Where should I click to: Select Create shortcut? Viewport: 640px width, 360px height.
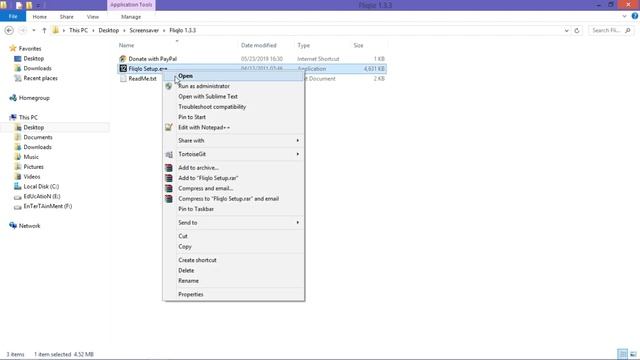233,260
